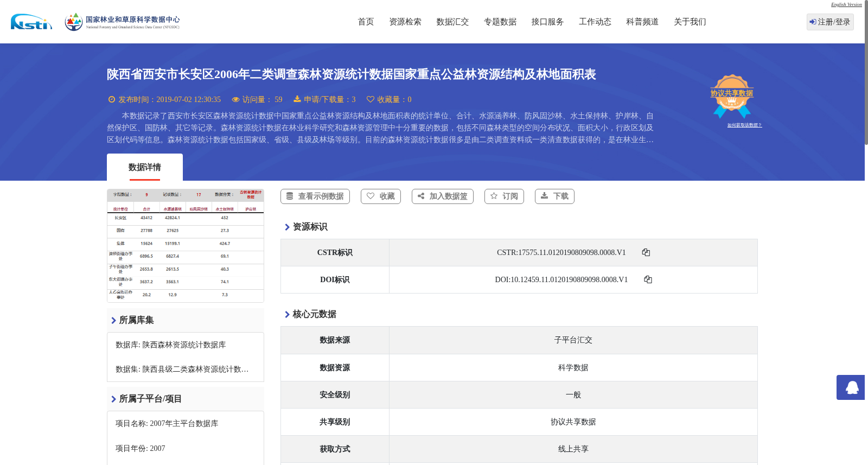Add dataset with 加入数据篮 button
868x465 pixels.
(x=443, y=196)
